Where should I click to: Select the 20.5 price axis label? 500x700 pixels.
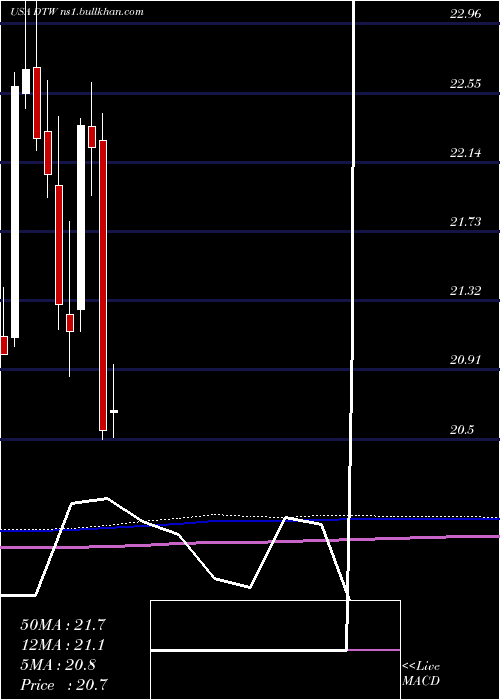point(462,430)
